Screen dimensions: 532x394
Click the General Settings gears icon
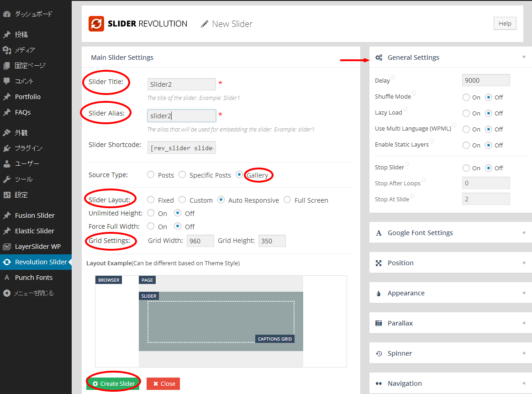(x=379, y=58)
